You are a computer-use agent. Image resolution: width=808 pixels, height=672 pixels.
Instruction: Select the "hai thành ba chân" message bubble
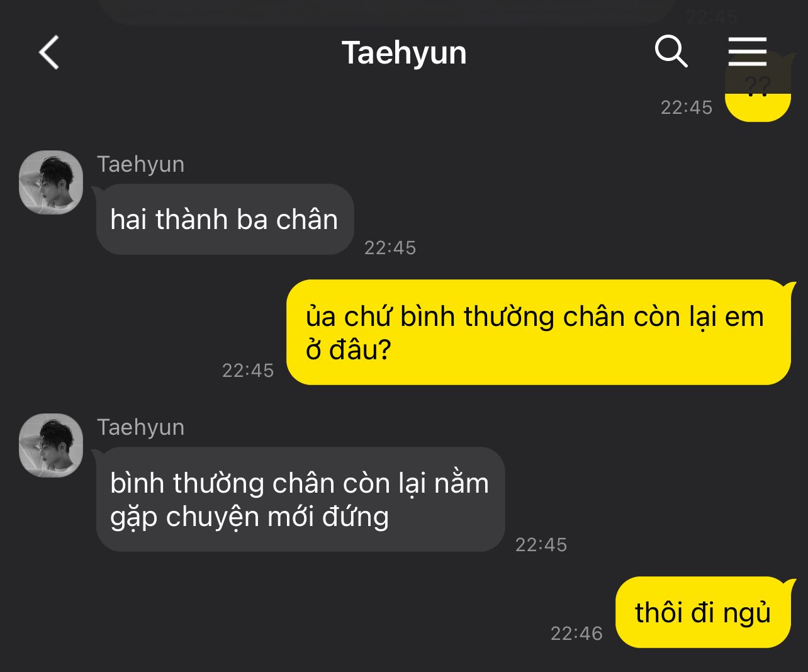(x=225, y=220)
